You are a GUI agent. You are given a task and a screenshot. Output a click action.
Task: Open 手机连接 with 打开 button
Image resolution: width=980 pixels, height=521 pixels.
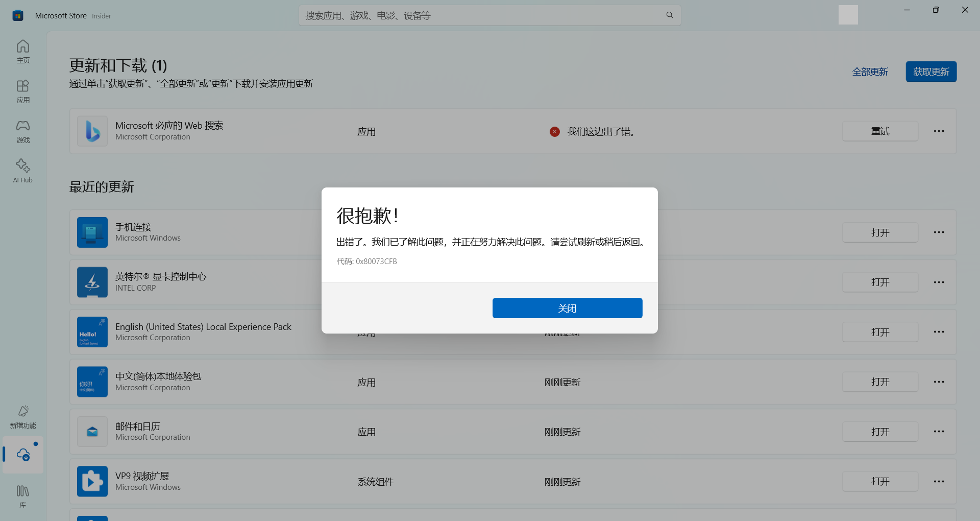click(880, 232)
